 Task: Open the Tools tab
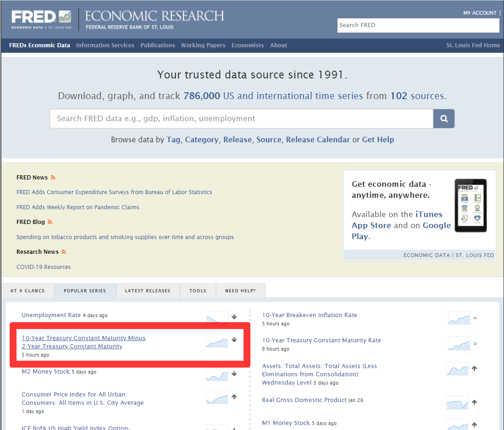tap(198, 291)
